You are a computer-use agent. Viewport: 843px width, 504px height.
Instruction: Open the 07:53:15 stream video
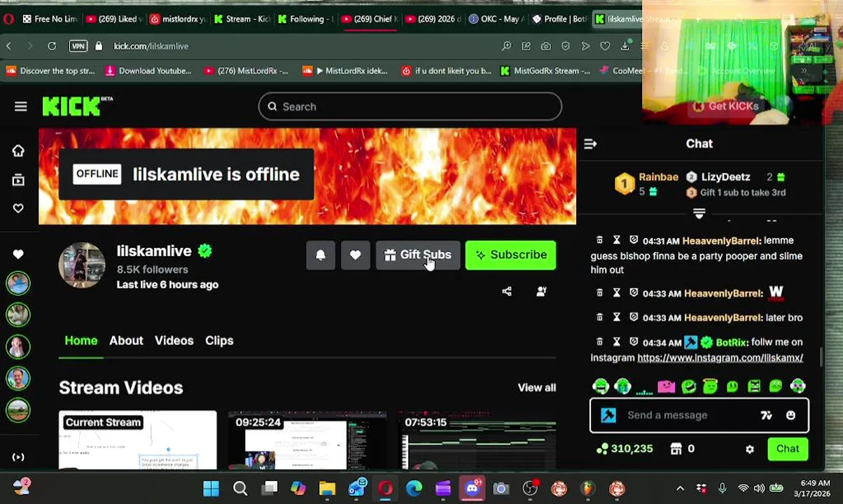tap(478, 440)
